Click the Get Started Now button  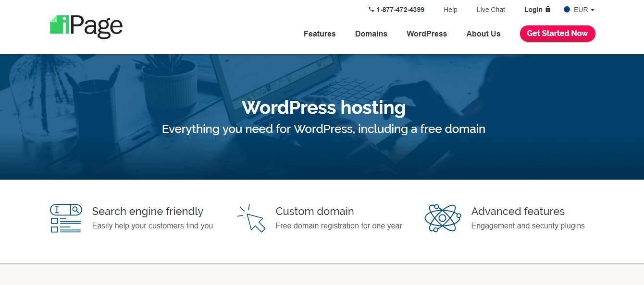click(557, 34)
